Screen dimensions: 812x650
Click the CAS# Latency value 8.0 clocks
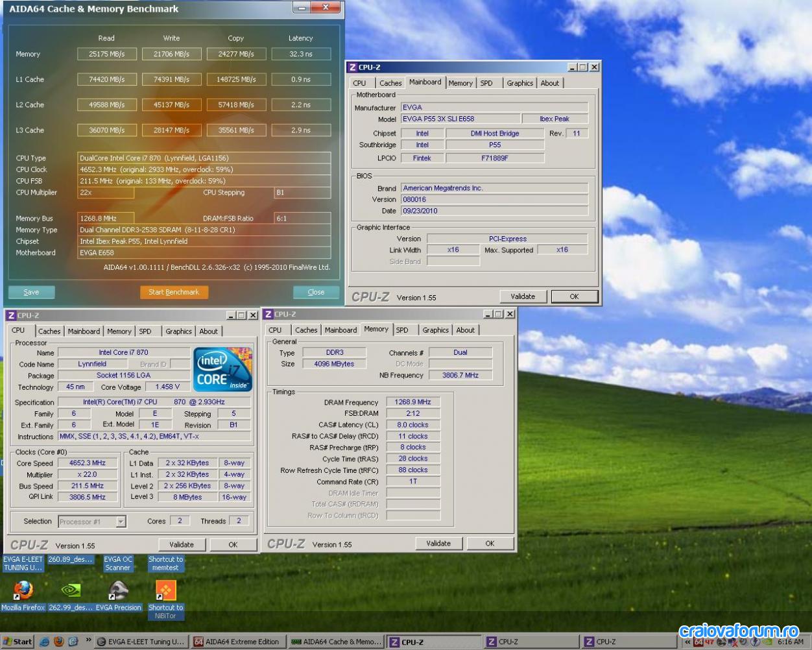click(413, 425)
